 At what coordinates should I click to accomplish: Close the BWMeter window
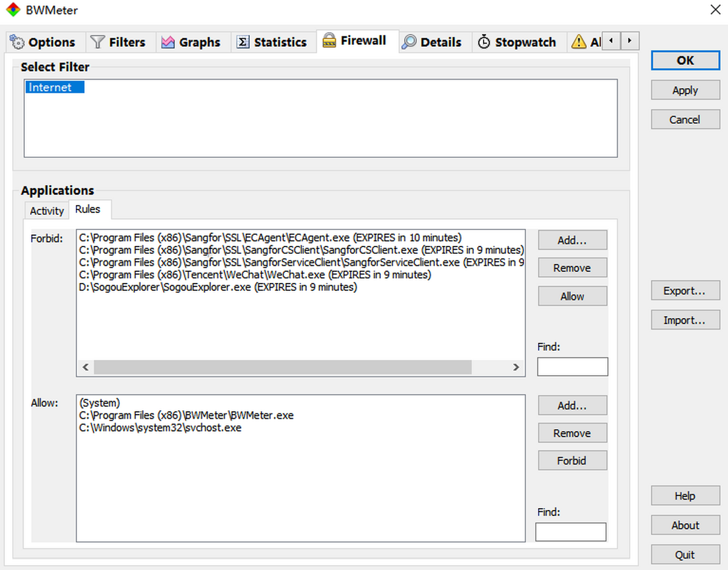714,10
